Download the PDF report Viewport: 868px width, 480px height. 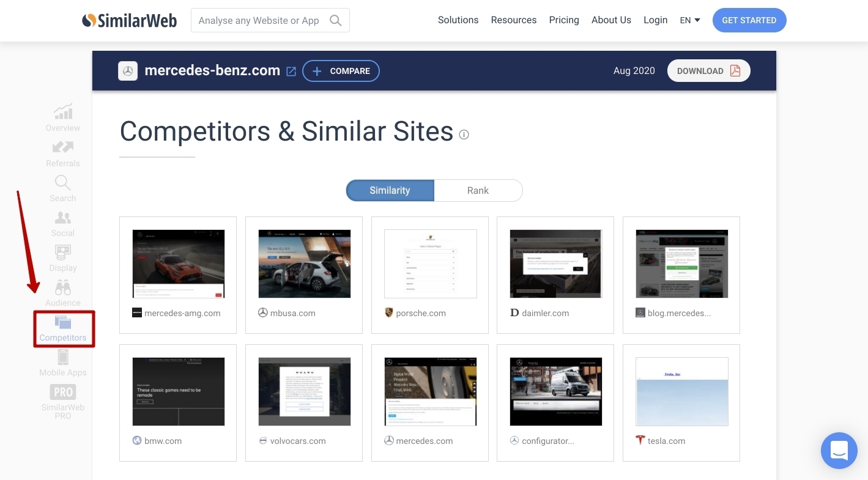point(709,71)
